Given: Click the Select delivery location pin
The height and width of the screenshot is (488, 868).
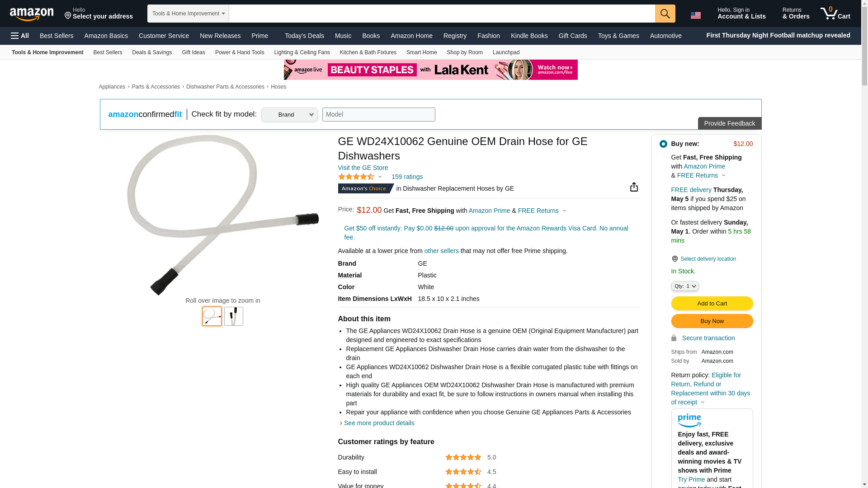Looking at the screenshot, I should coord(675,259).
